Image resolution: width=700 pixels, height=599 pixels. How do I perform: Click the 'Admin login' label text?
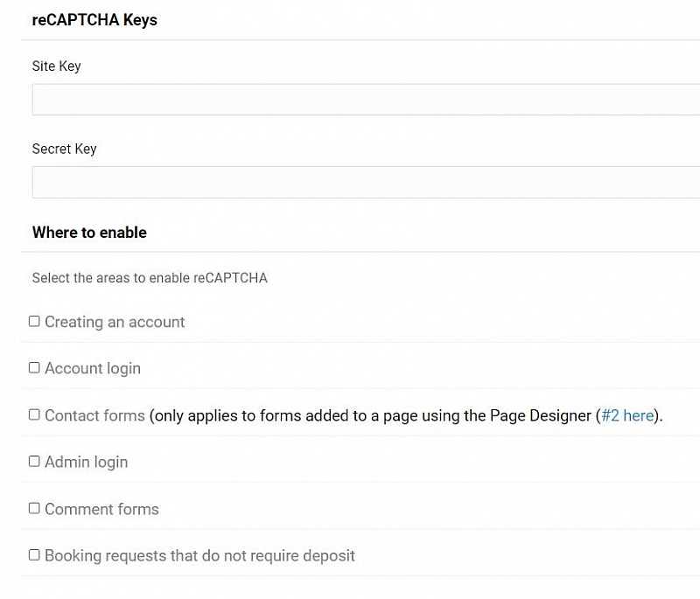pos(87,463)
